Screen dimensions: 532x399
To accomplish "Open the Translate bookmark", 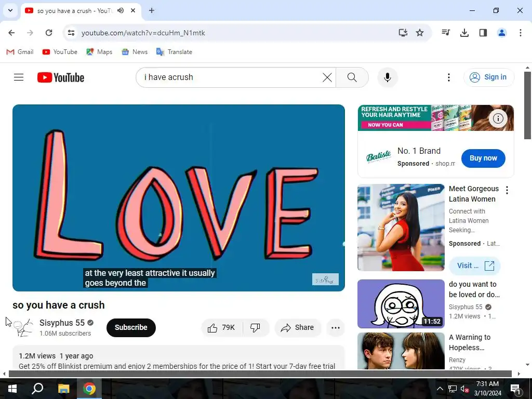I will point(174,52).
